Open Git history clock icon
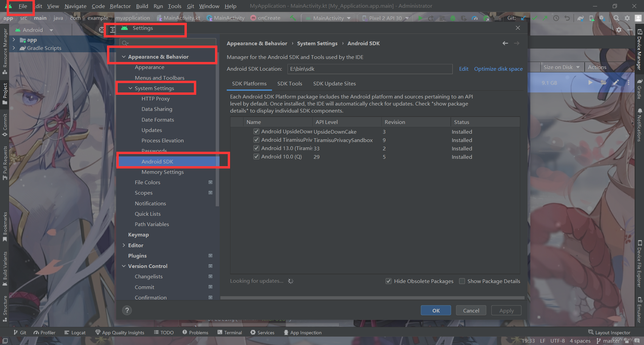Screen dimensions: 644x345 (556, 18)
